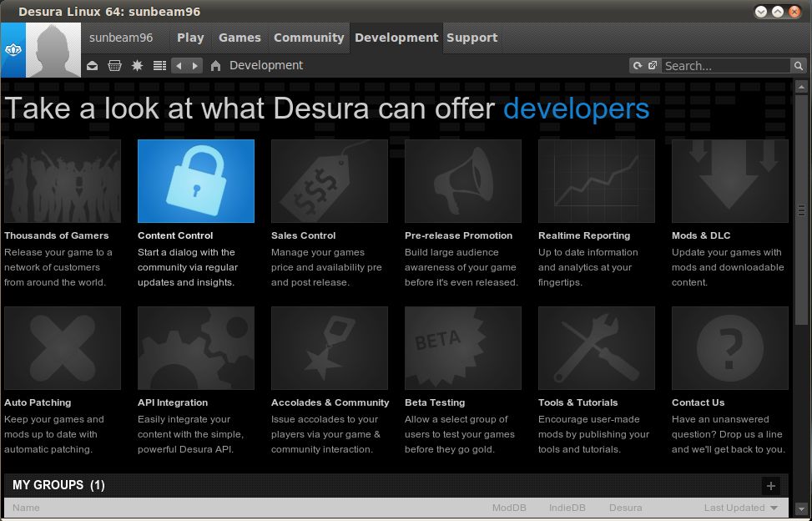Screen dimensions: 812x521
Task: Select the Development tab
Action: [396, 38]
